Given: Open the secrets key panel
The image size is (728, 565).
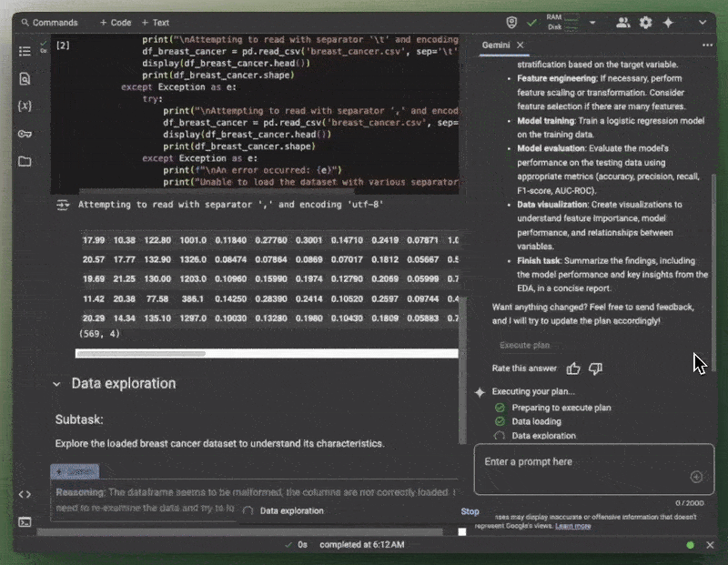Looking at the screenshot, I should (x=25, y=134).
